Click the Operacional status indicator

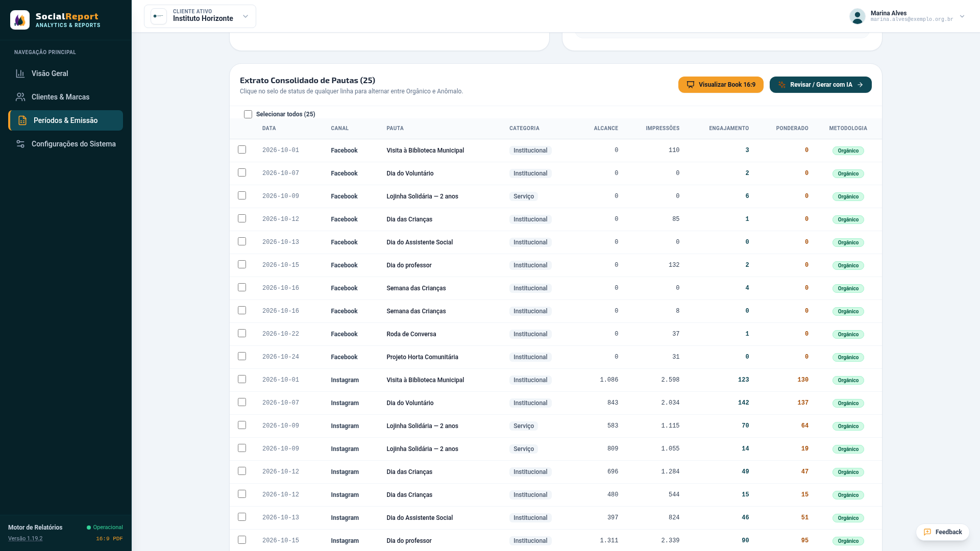tap(105, 528)
